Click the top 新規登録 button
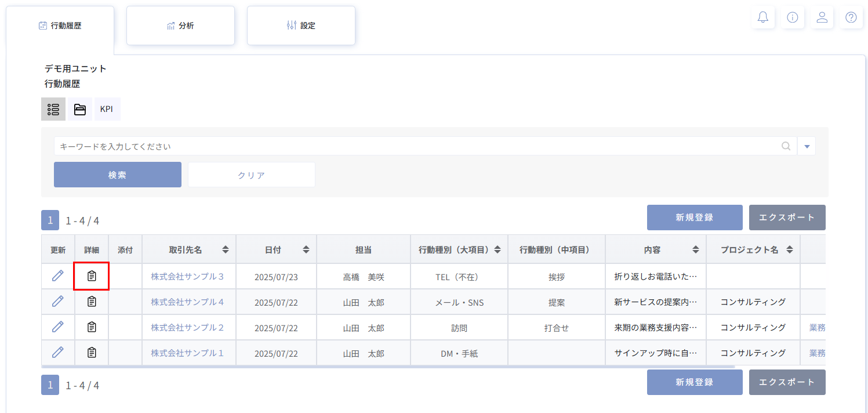The image size is (868, 413). pos(694,218)
